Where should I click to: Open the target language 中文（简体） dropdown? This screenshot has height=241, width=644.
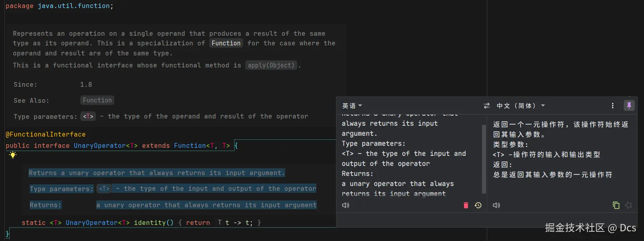pyautogui.click(x=520, y=106)
